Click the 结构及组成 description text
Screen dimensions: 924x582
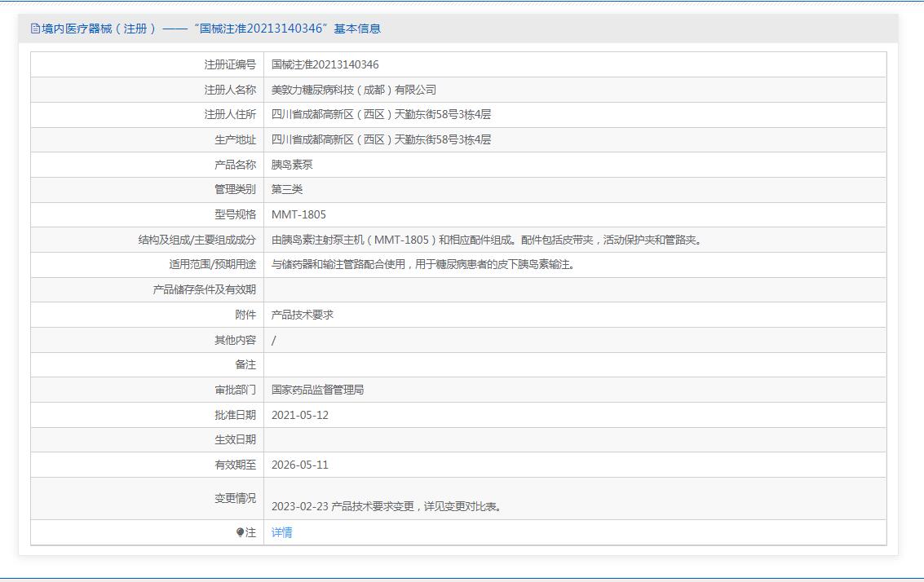[x=486, y=240]
